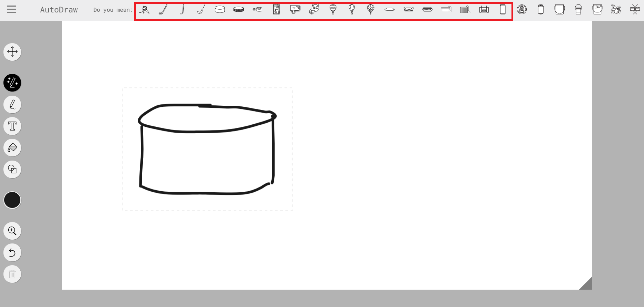Pick the dark textured hockey puck suggestion
644x307 pixels.
(238, 9)
